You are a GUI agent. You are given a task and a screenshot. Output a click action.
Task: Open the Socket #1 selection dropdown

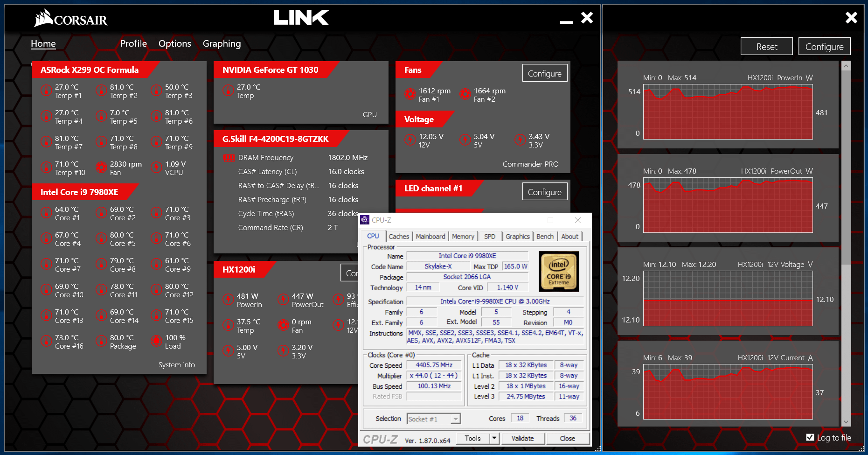pos(455,419)
